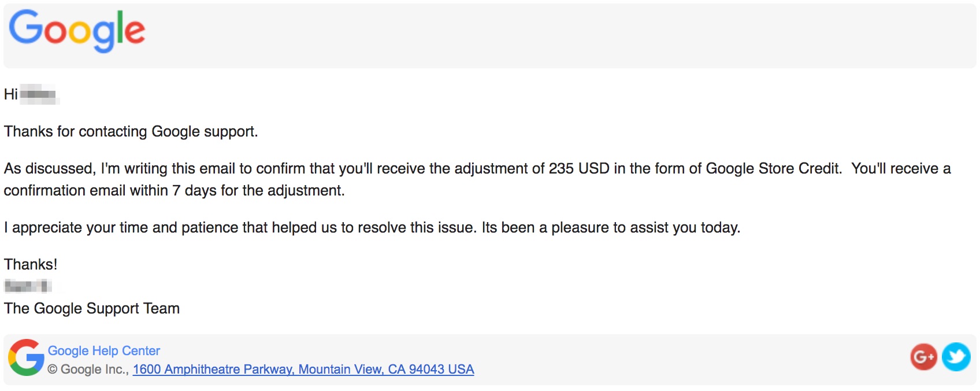Click the blurred agent name under Thanks!
The image size is (980, 391).
(28, 286)
